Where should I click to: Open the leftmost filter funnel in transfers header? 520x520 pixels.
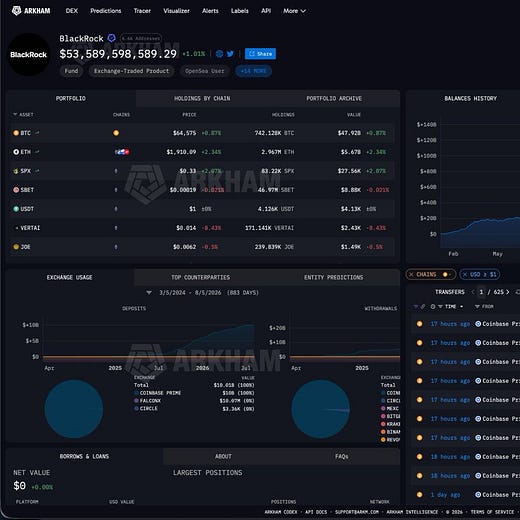click(415, 306)
